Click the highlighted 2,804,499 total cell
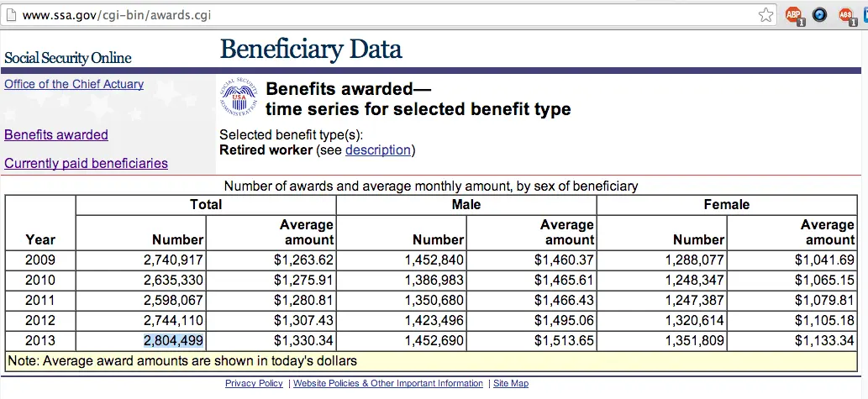 (x=173, y=340)
